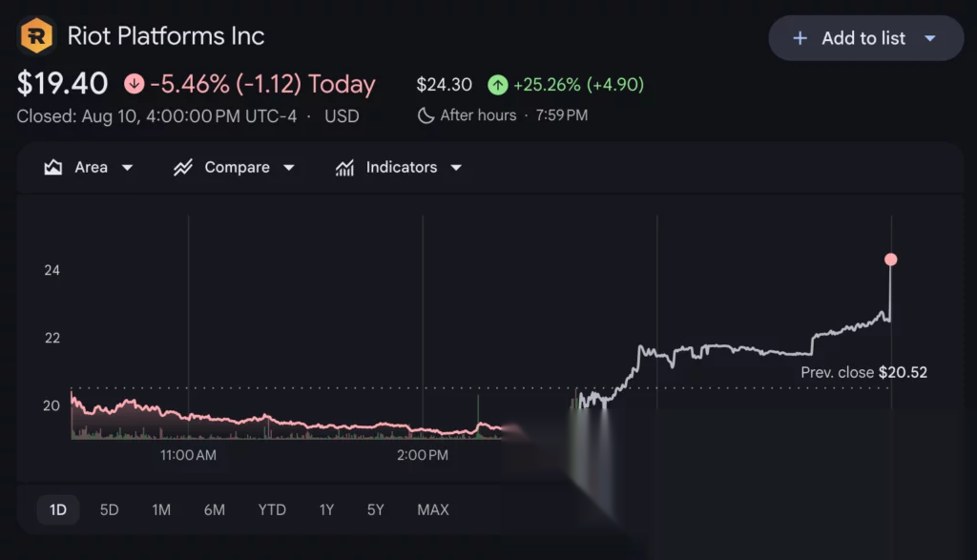
Task: Select the 1Y time range
Action: pyautogui.click(x=326, y=509)
